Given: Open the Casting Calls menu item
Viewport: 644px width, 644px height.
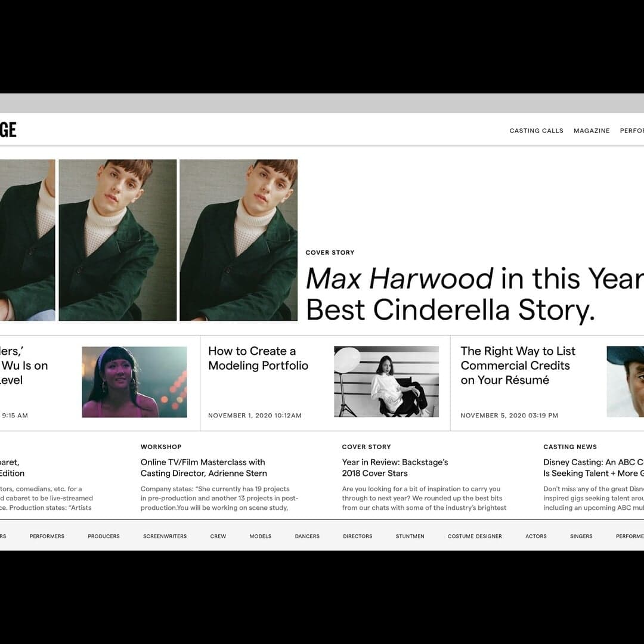Looking at the screenshot, I should point(537,131).
